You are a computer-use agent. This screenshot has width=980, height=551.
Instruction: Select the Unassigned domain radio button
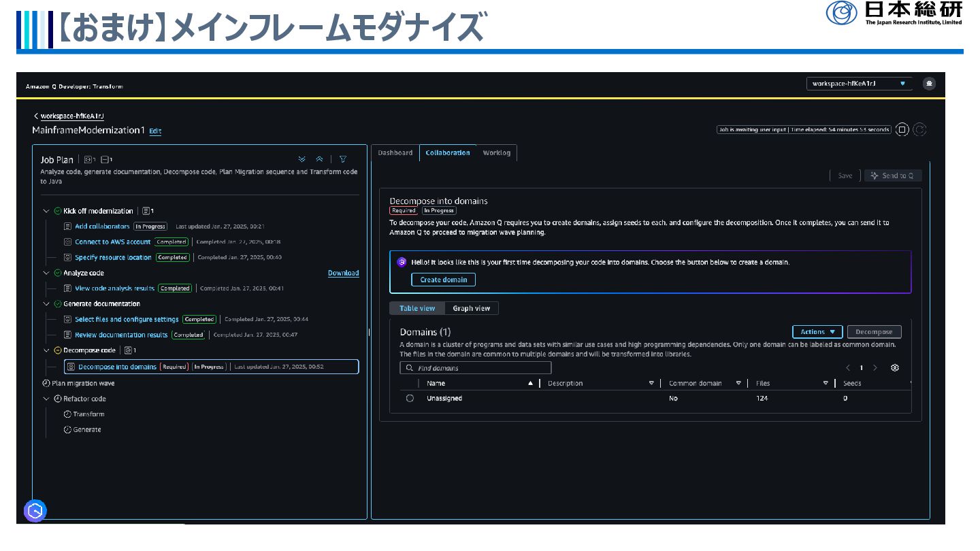(x=410, y=399)
